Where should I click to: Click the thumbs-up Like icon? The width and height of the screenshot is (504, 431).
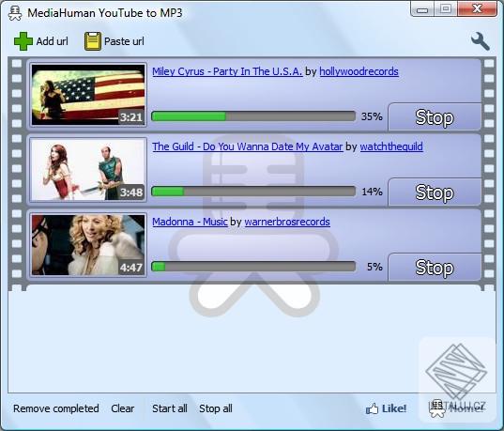372,408
